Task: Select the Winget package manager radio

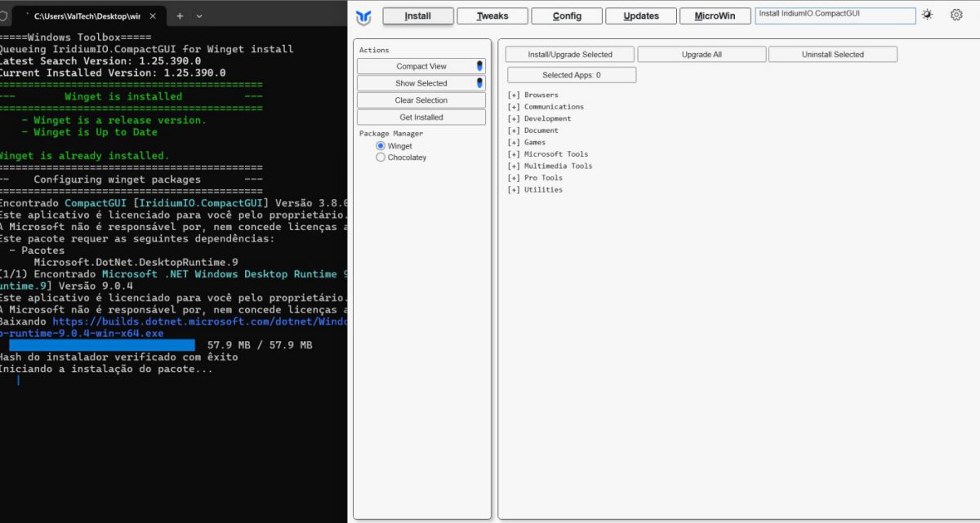Action: [x=381, y=146]
